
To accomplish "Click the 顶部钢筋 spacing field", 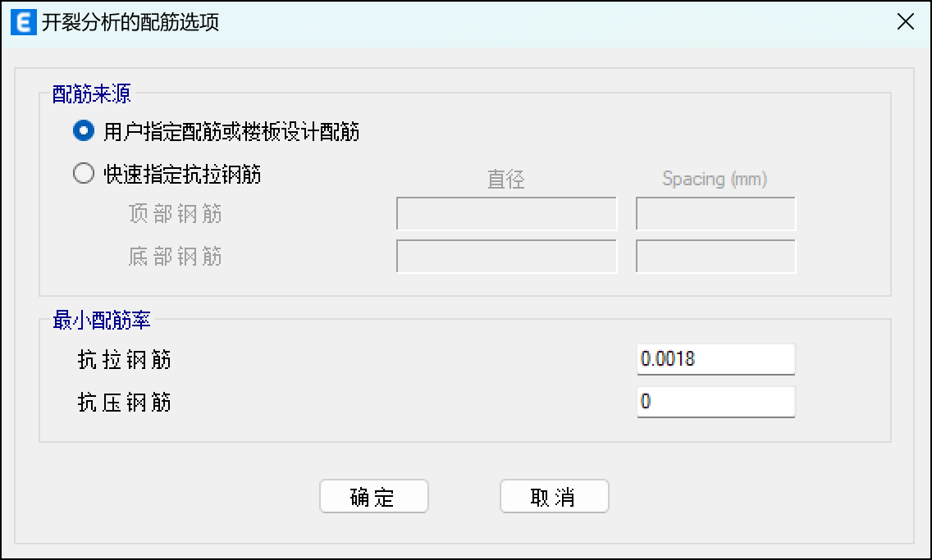I will click(x=715, y=214).
